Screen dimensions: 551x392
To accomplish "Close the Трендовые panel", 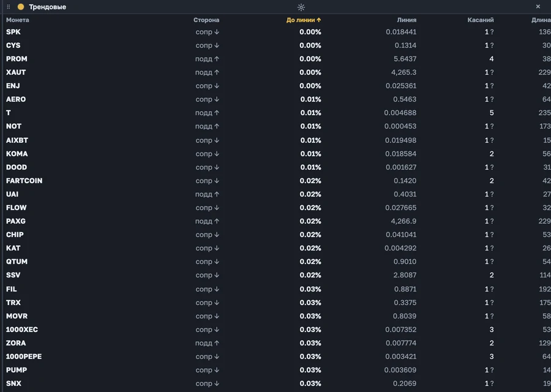I will pos(538,6).
